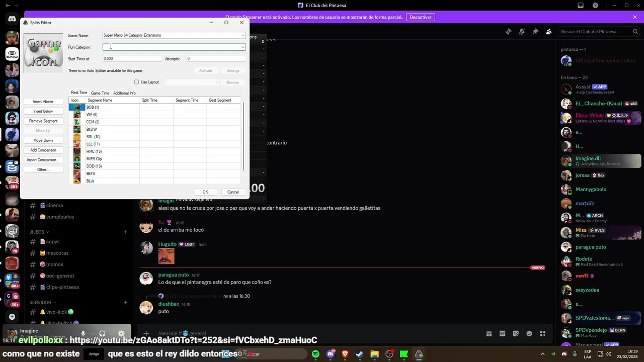The image size is (644, 362).
Task: Create channel in SERVIDOR category plus icon
Action: coord(125,302)
